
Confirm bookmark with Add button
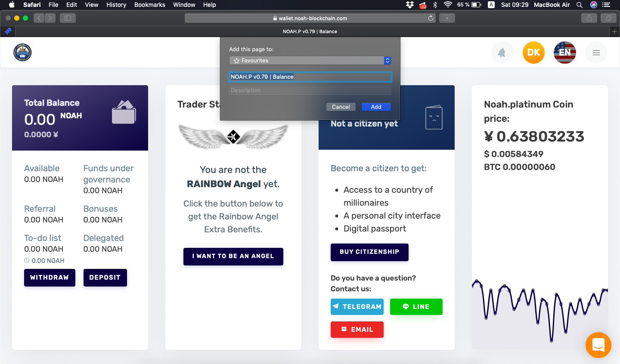pos(376,107)
